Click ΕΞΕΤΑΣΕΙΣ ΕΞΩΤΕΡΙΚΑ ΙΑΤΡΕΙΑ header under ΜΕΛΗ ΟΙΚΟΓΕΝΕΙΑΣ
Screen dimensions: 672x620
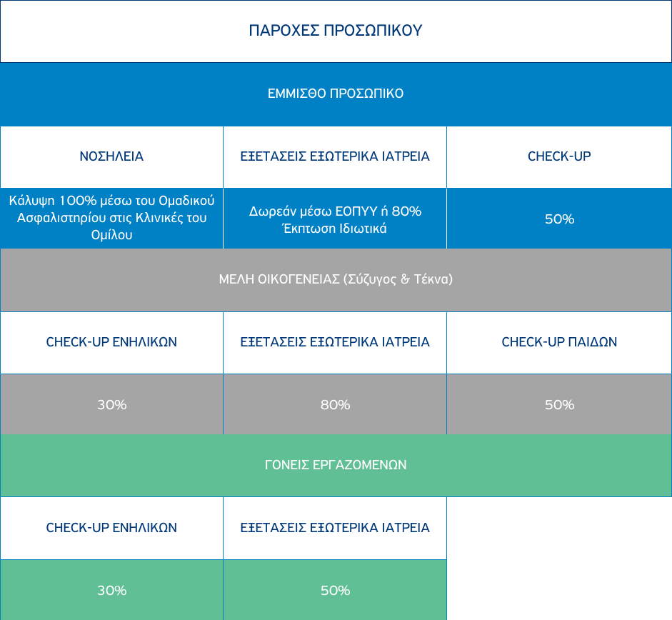point(335,342)
